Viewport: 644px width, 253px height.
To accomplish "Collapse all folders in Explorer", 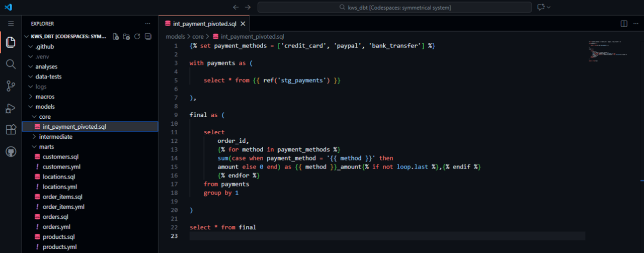I will tap(148, 36).
